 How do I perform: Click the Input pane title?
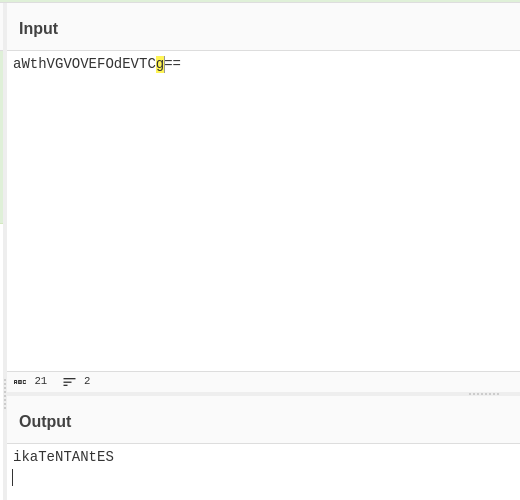tap(39, 28)
